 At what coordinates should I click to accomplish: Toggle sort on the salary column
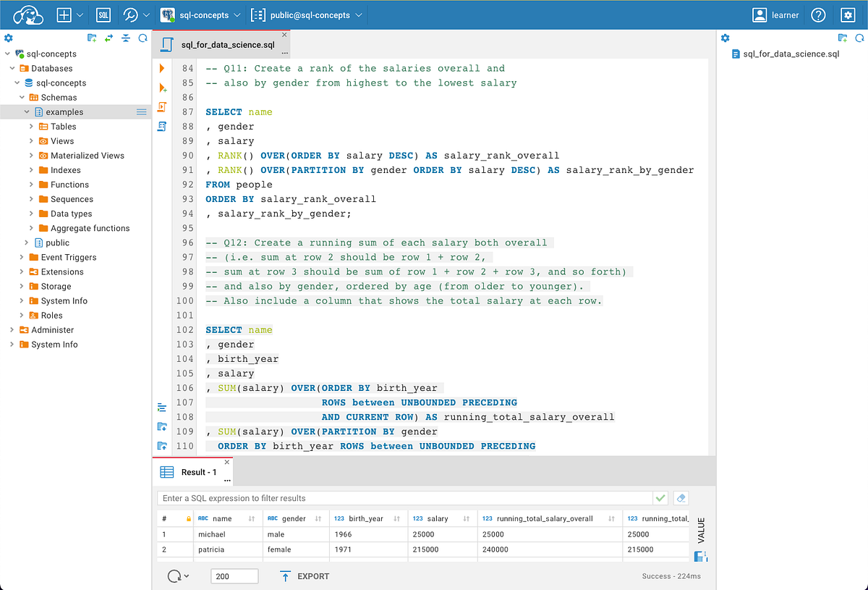pyautogui.click(x=465, y=518)
